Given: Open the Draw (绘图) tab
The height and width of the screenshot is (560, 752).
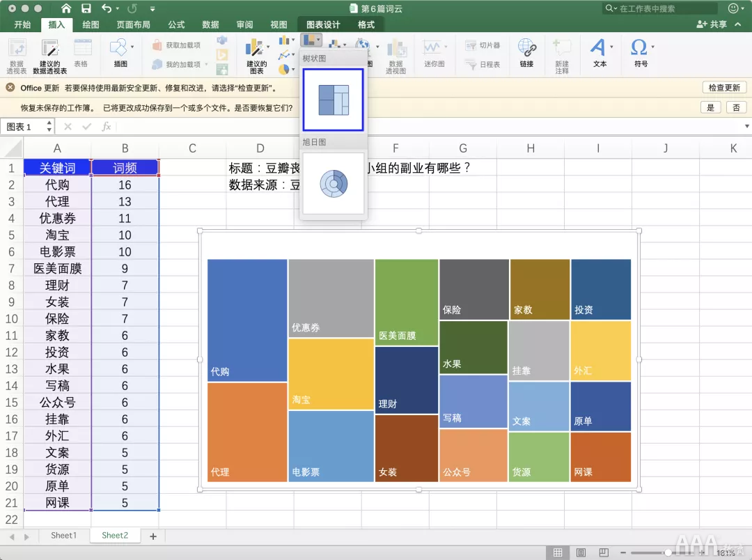Looking at the screenshot, I should tap(91, 24).
